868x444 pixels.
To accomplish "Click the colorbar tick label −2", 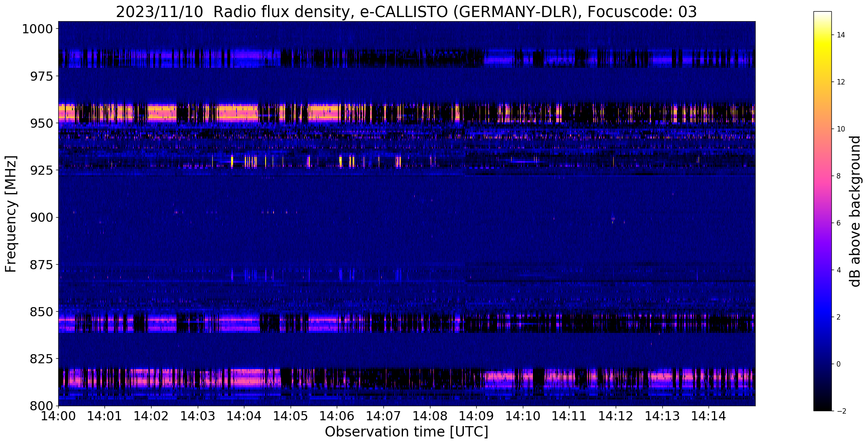I will coord(841,411).
